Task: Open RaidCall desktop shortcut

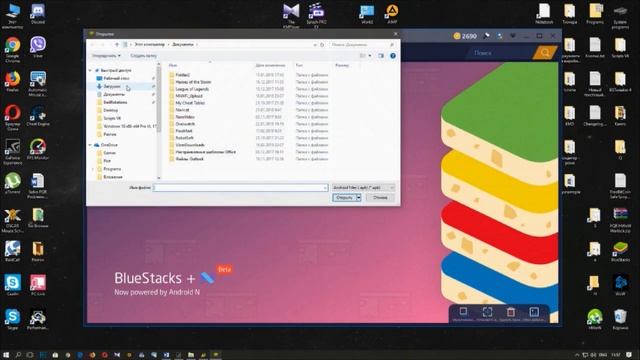Action: coord(13,251)
